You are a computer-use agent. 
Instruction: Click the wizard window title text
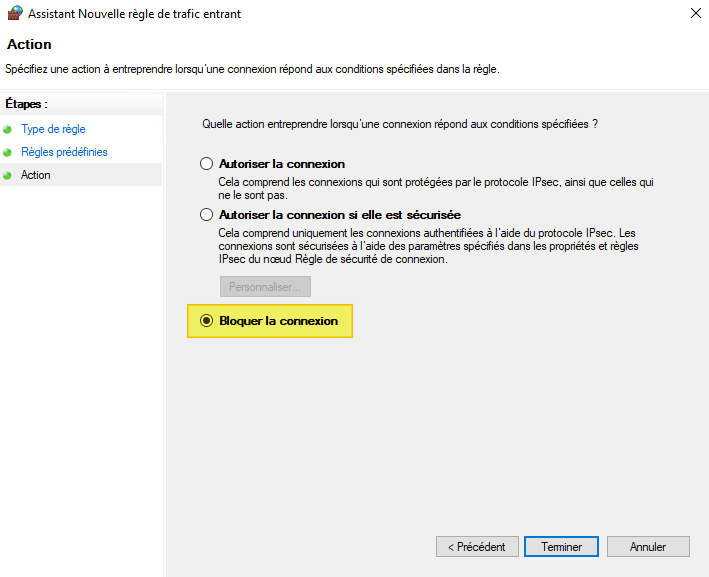[x=137, y=14]
